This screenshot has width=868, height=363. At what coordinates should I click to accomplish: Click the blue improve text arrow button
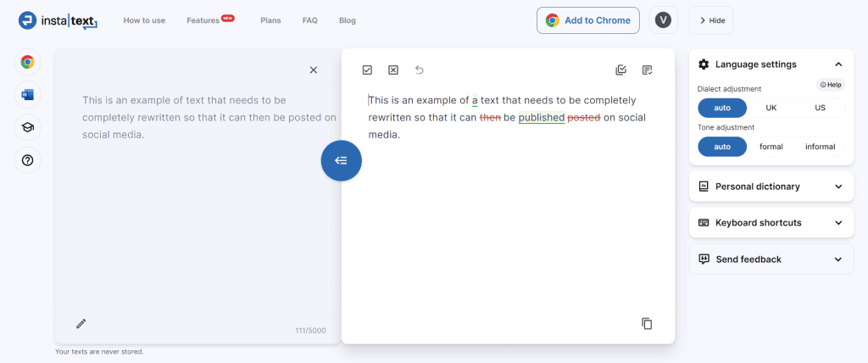(341, 160)
